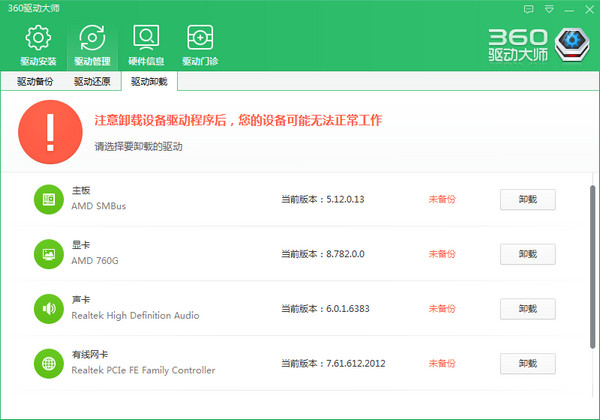
Task: Click the 显卡 graphics card icon
Action: point(47,253)
